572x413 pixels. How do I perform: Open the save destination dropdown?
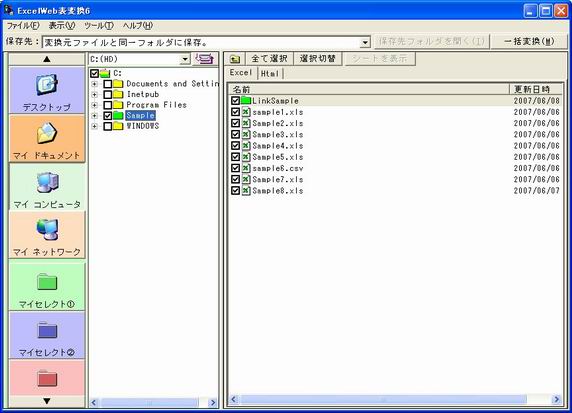click(x=365, y=42)
